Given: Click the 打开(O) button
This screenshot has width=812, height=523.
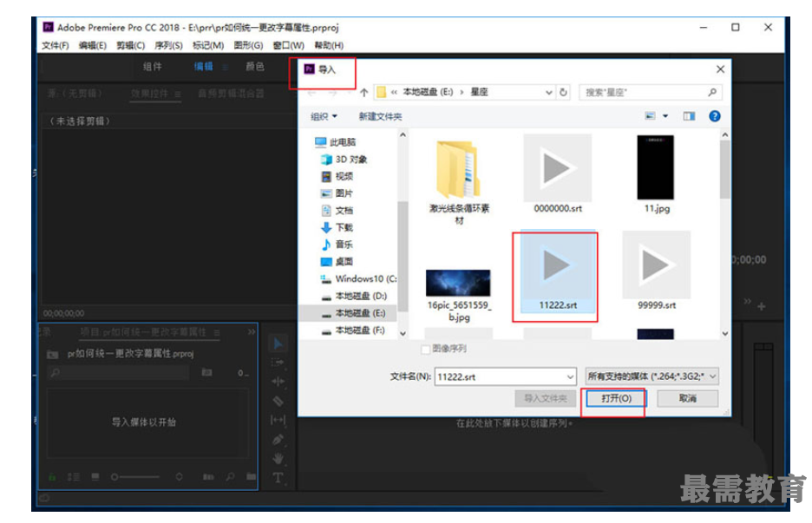Looking at the screenshot, I should [x=616, y=399].
